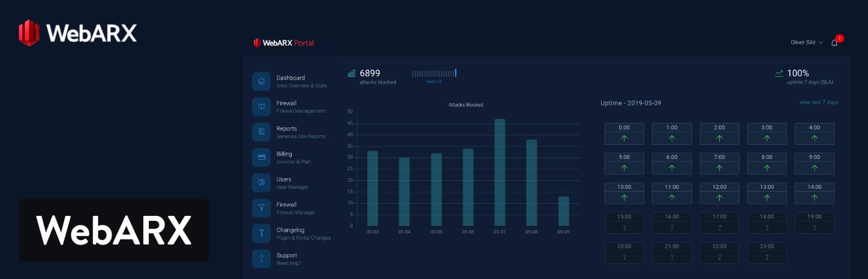The height and width of the screenshot is (279, 868).
Task: Select the Reports document icon
Action: tap(261, 132)
